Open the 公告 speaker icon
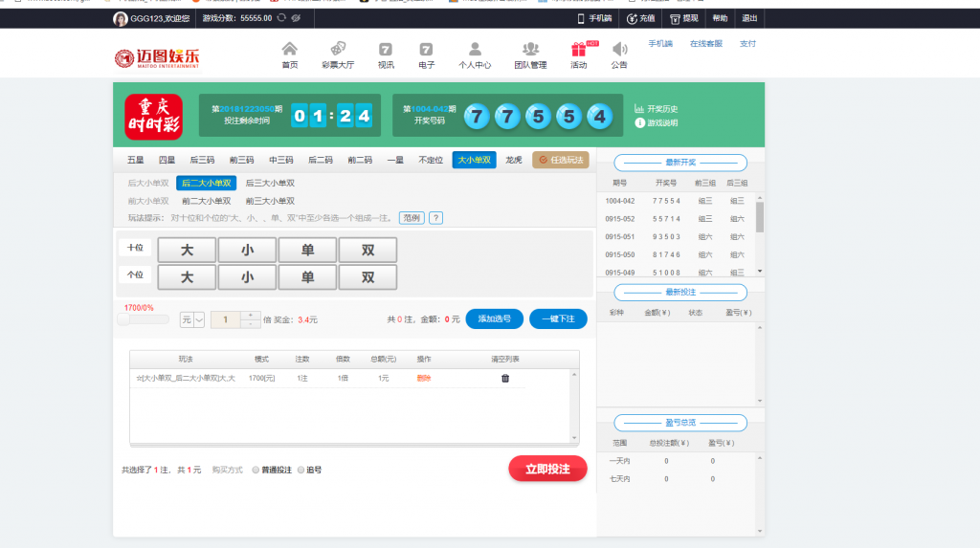The image size is (980, 548). (x=619, y=50)
